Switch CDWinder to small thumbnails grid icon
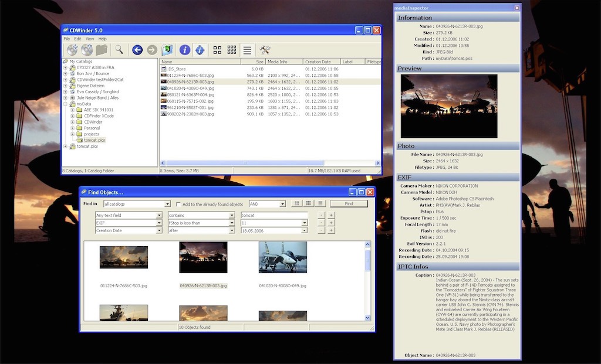The image size is (601, 364). pyautogui.click(x=232, y=50)
